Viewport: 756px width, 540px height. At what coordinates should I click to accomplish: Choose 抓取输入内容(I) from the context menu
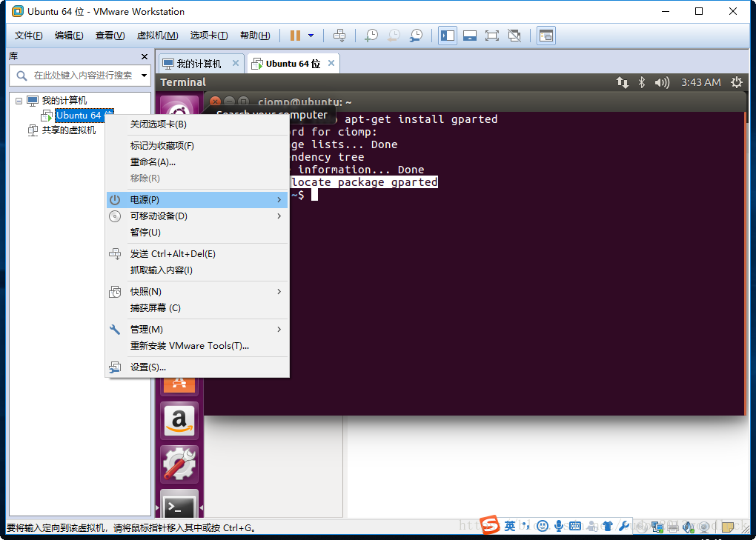coord(198,270)
